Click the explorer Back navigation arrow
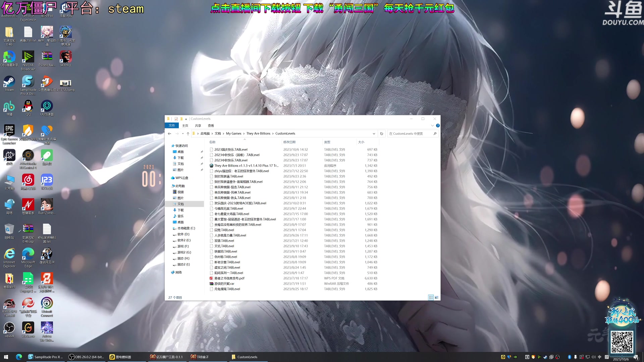 pyautogui.click(x=169, y=133)
